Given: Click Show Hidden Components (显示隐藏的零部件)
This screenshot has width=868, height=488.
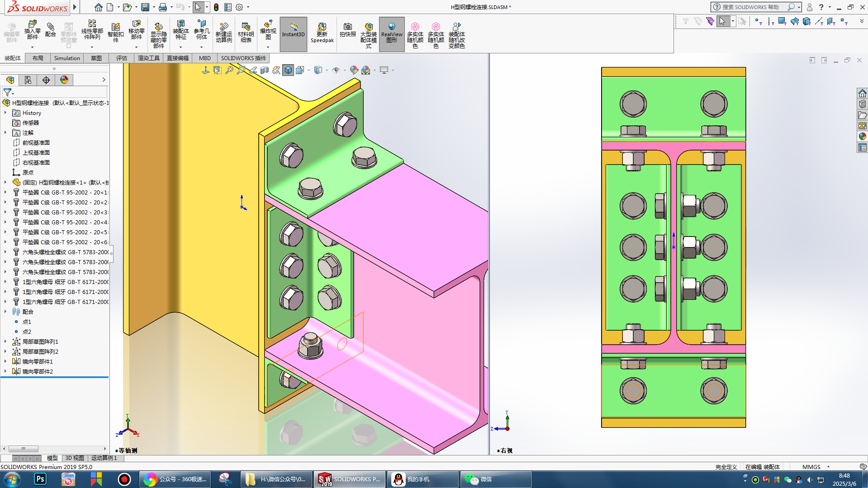Looking at the screenshot, I should pyautogui.click(x=158, y=35).
